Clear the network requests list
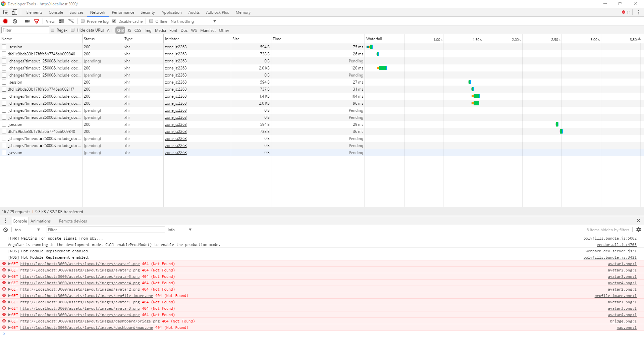The width and height of the screenshot is (644, 349). tap(15, 21)
